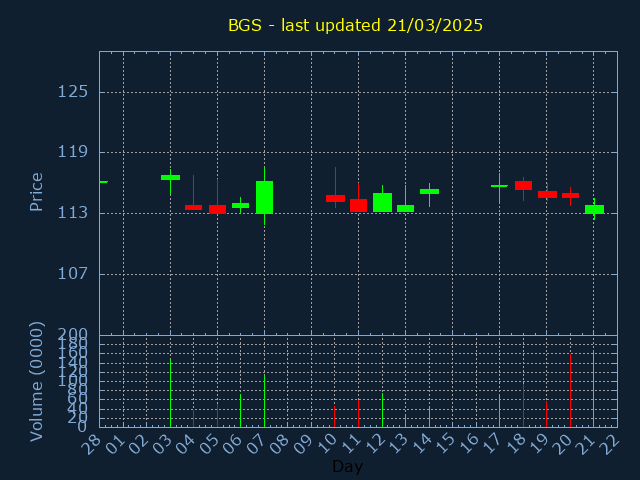Click the chart title BGS last updated 21/03/2025
This screenshot has height=480, width=640.
[355, 25]
